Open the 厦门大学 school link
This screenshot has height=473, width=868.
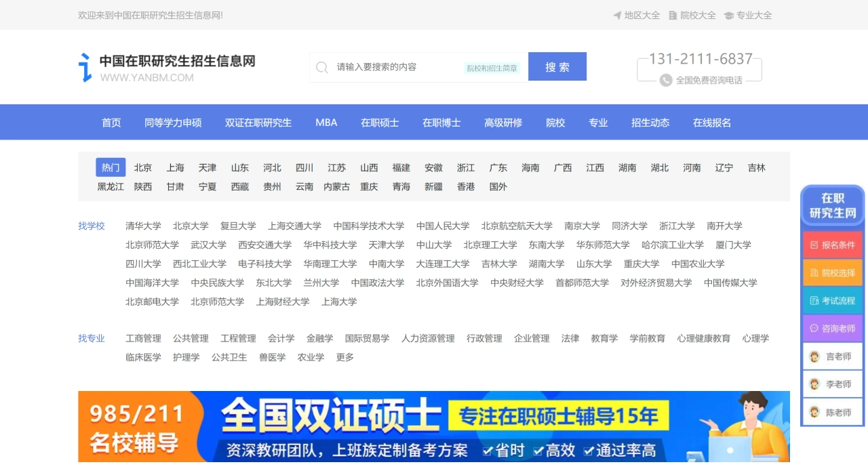tap(734, 245)
